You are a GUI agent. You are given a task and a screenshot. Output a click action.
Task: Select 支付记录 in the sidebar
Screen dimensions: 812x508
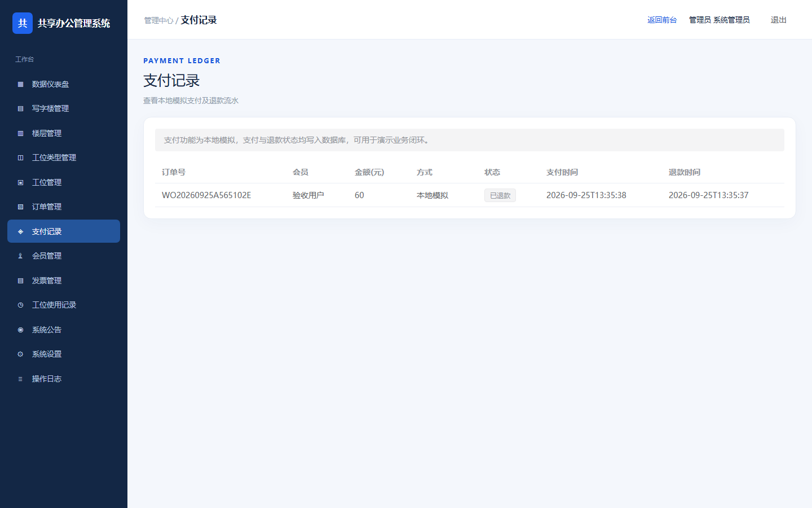click(64, 231)
